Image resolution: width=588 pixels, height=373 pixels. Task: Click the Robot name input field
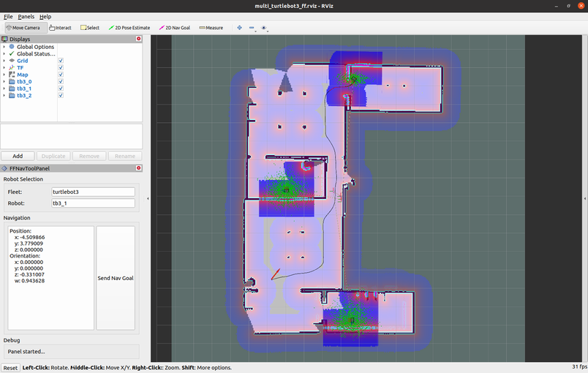[93, 203]
